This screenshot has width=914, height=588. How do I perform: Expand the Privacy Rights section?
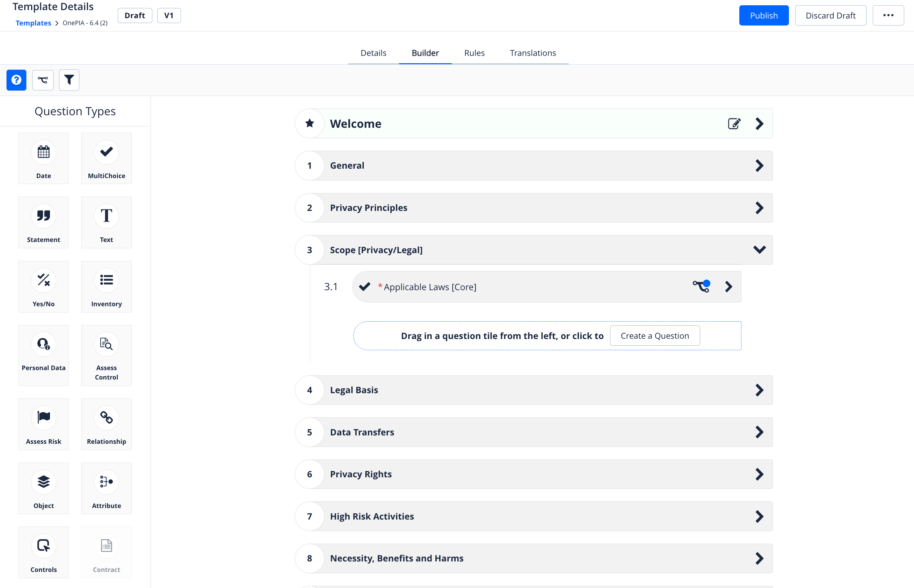click(x=759, y=474)
